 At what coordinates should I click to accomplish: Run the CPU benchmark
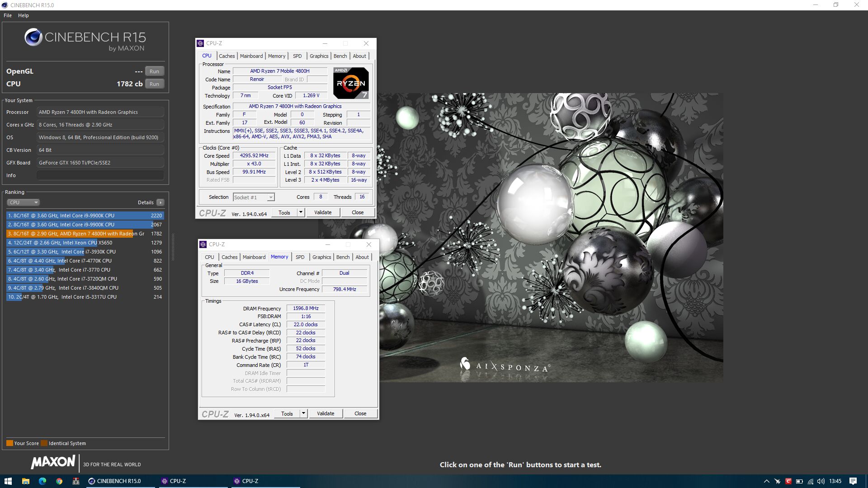click(x=154, y=84)
